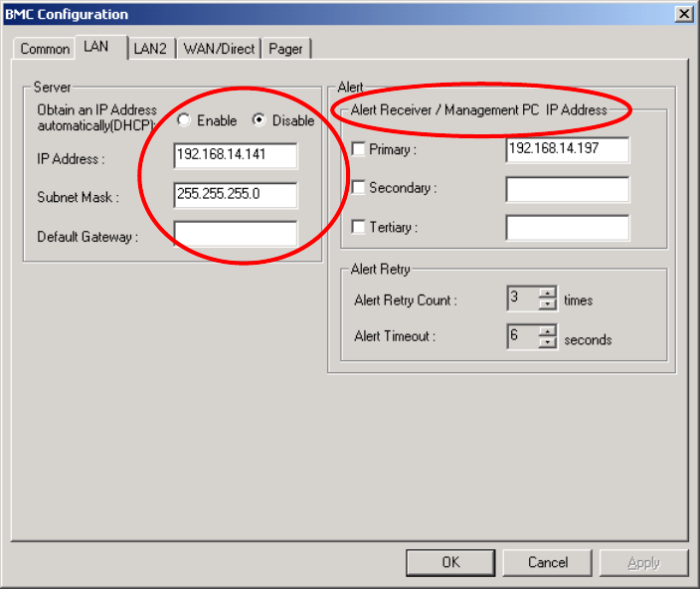Viewport: 700px width, 589px height.
Task: Click the OK button
Action: pos(450,562)
